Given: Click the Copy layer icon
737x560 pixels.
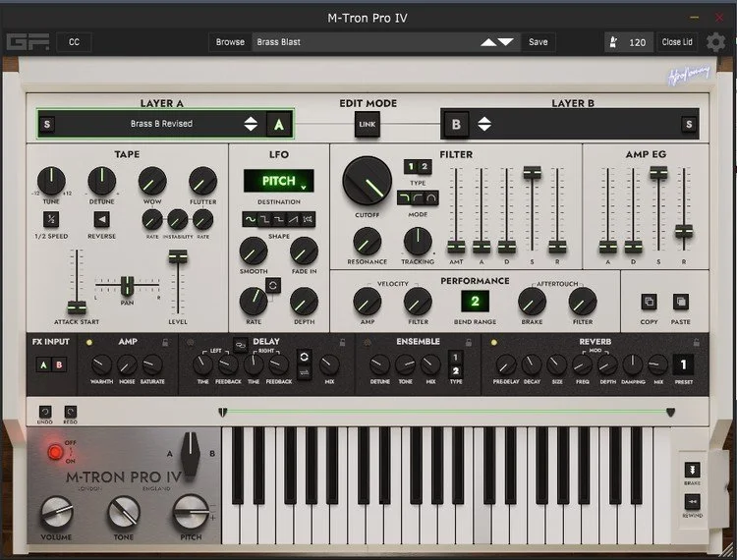Looking at the screenshot, I should click(x=650, y=302).
